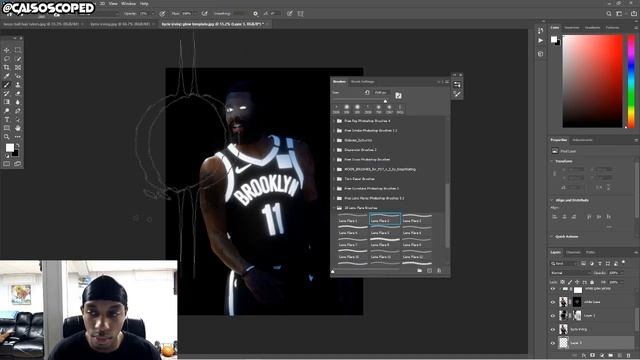Toggle lock transparent pixels

[563, 282]
